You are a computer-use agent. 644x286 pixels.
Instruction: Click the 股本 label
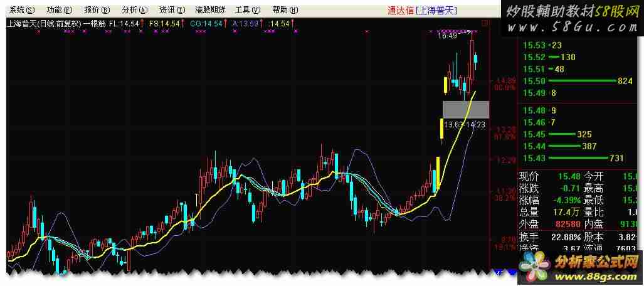coord(593,237)
